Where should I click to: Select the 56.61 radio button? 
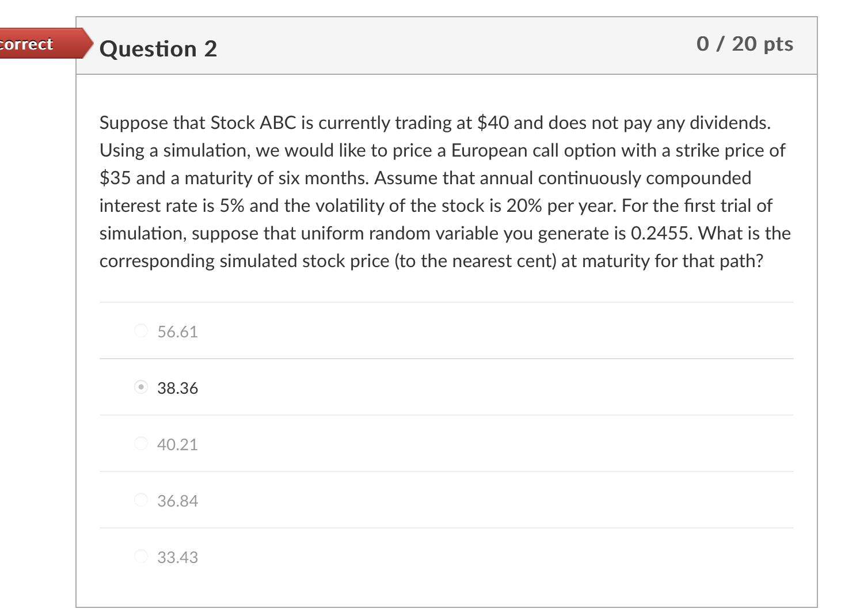click(141, 331)
